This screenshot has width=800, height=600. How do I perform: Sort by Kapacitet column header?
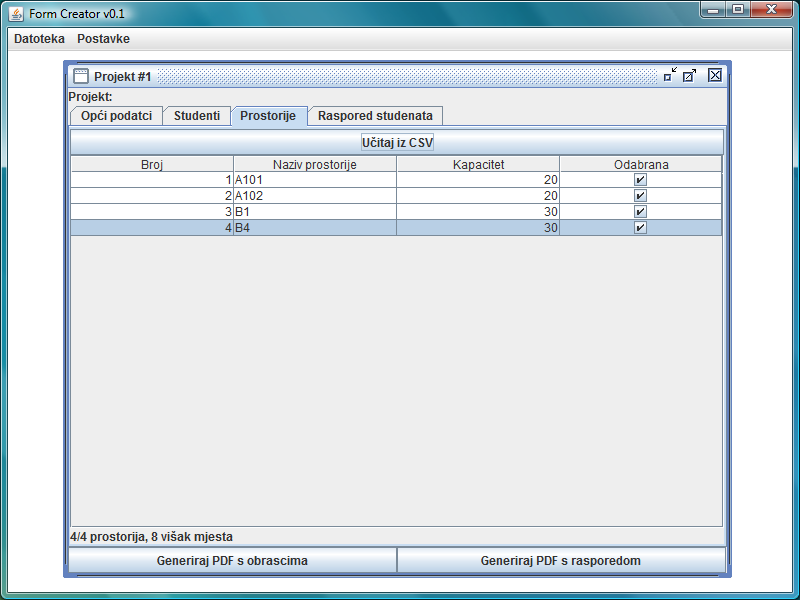[x=478, y=164]
